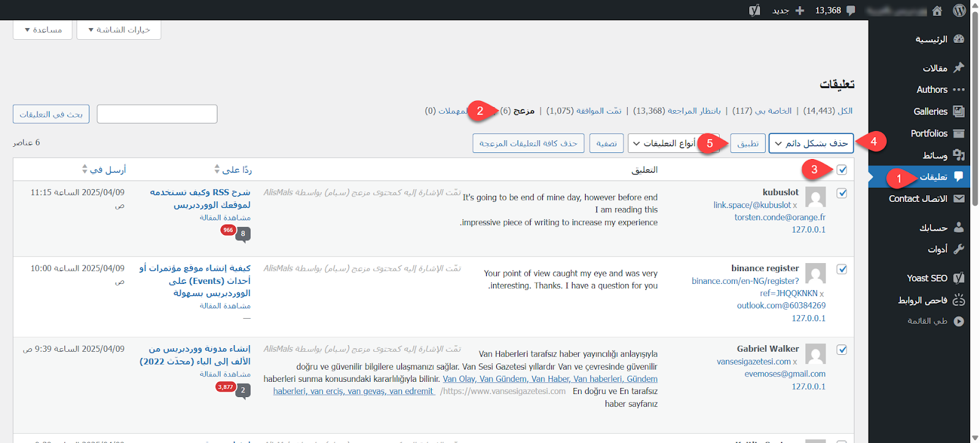This screenshot has width=980, height=443.
Task: Expand the Screen Options panel
Action: (119, 30)
